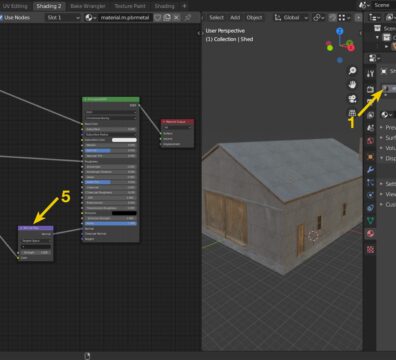Image resolution: width=396 pixels, height=360 pixels.
Task: Click the material name field
Action: pos(125,17)
